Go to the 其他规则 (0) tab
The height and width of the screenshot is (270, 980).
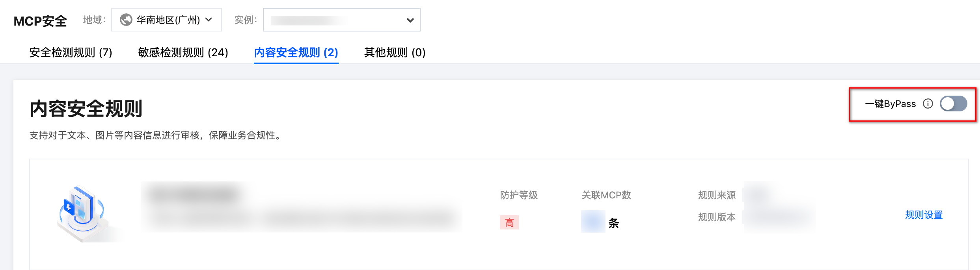click(x=395, y=52)
